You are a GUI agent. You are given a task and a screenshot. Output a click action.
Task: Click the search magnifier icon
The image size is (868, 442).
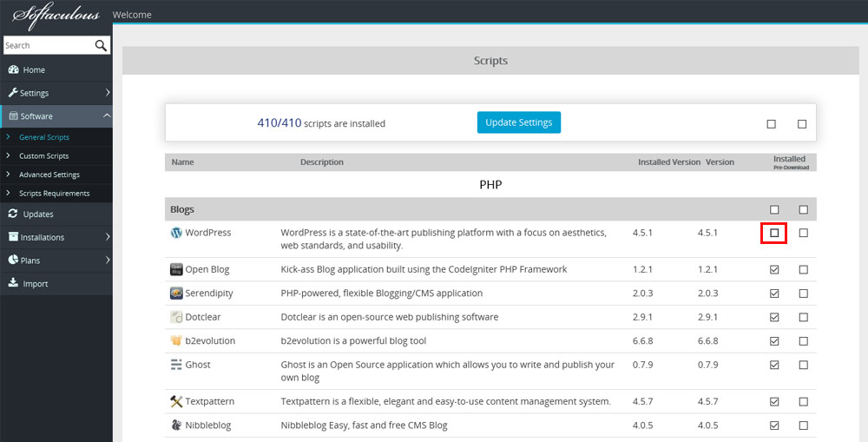click(x=101, y=45)
